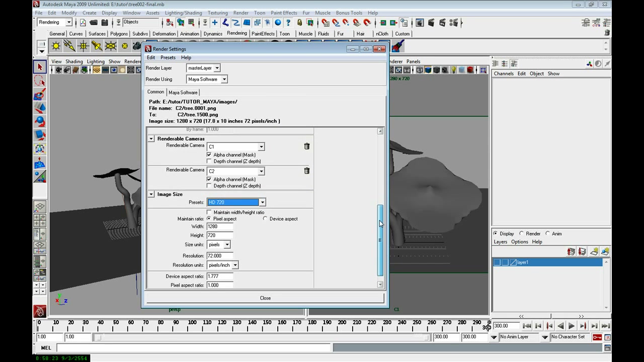Select the Render radio button in layer editor
Viewport: 644px width, 362px height.
[521, 234]
